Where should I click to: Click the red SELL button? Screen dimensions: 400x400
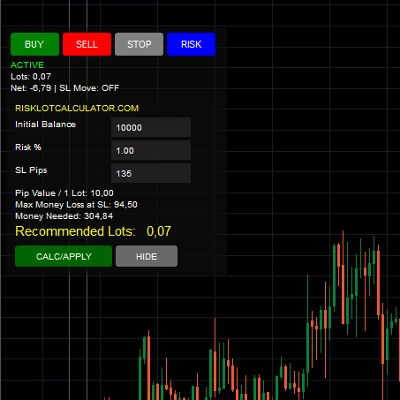(x=87, y=44)
